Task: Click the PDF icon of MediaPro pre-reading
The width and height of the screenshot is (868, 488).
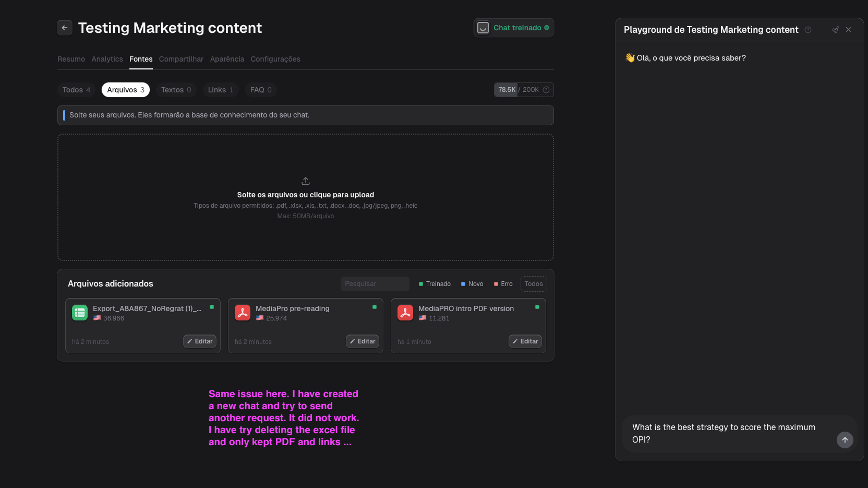Action: (x=243, y=313)
